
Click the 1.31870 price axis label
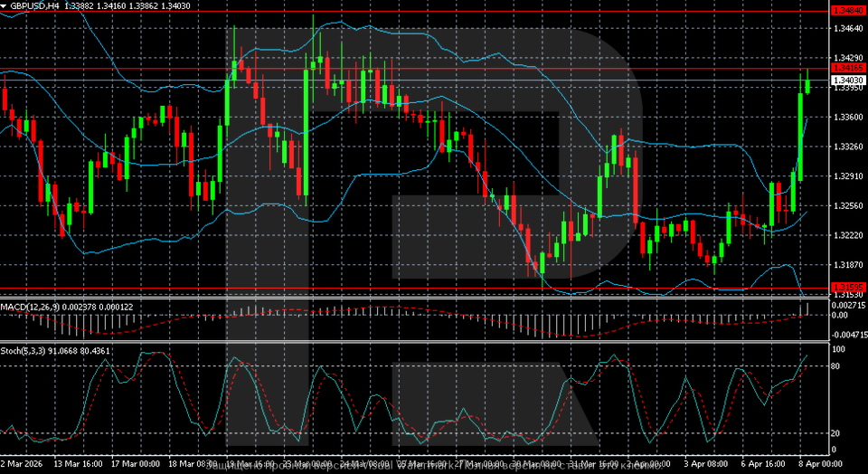coord(847,265)
